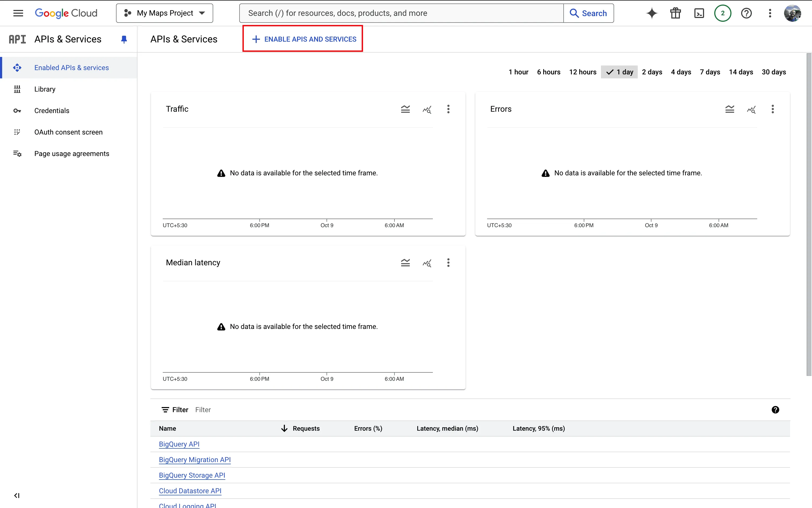Select the 6 hours time range
Image resolution: width=812 pixels, height=508 pixels.
549,72
